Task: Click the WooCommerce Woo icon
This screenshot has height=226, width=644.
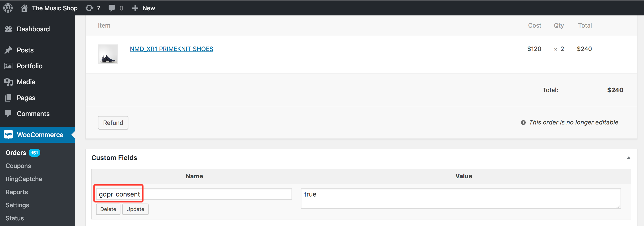Action: tap(8, 135)
